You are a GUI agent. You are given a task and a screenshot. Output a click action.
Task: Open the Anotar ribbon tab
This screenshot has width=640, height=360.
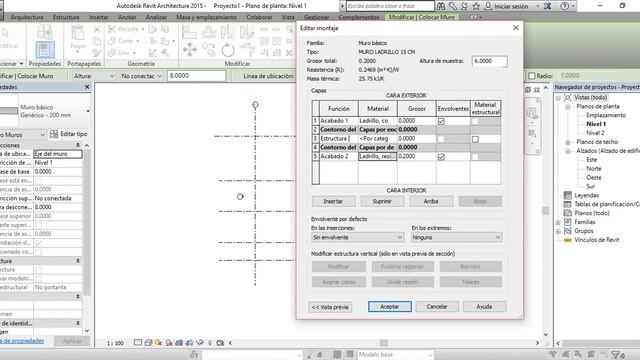[x=127, y=17]
